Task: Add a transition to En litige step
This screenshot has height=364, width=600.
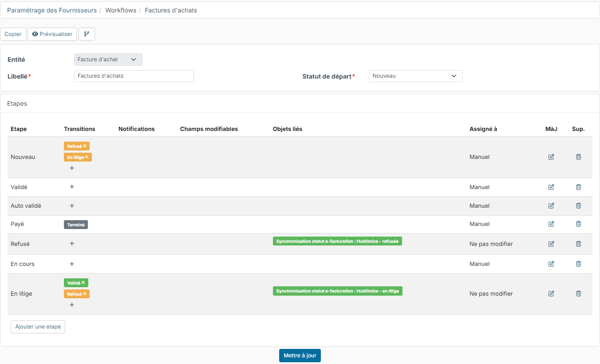Action: coord(72,305)
